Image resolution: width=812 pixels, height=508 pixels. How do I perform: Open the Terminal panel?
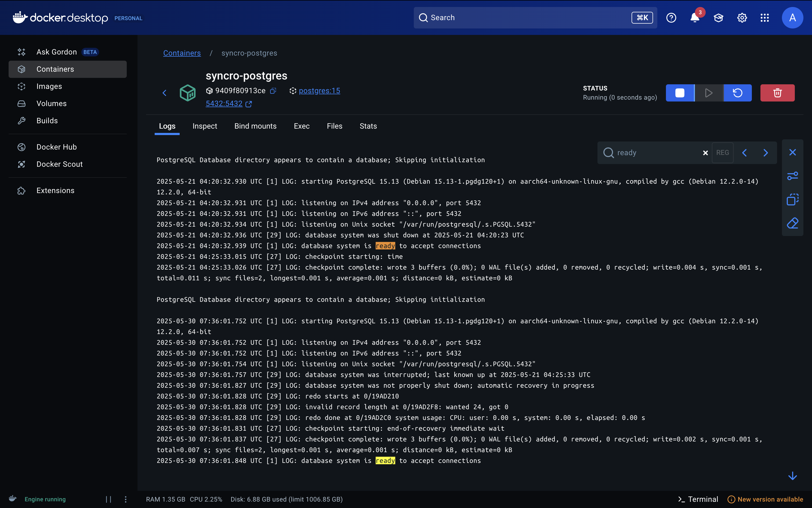pyautogui.click(x=698, y=499)
